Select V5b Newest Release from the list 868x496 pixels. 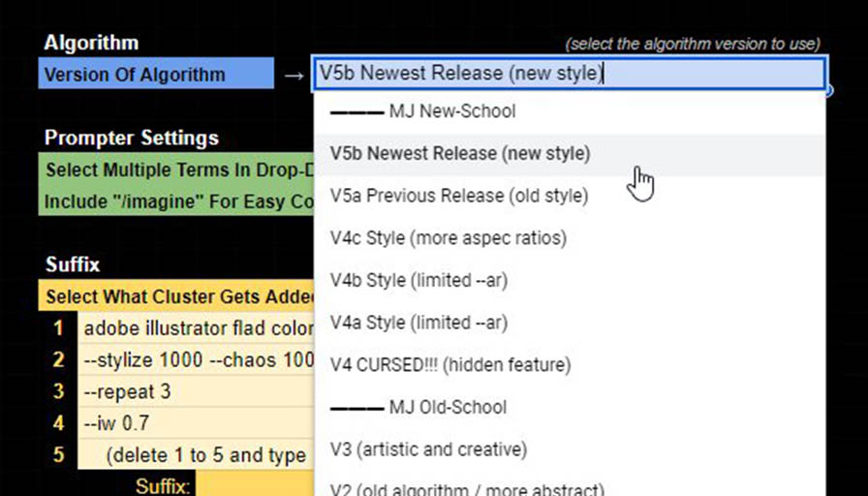pyautogui.click(x=460, y=153)
